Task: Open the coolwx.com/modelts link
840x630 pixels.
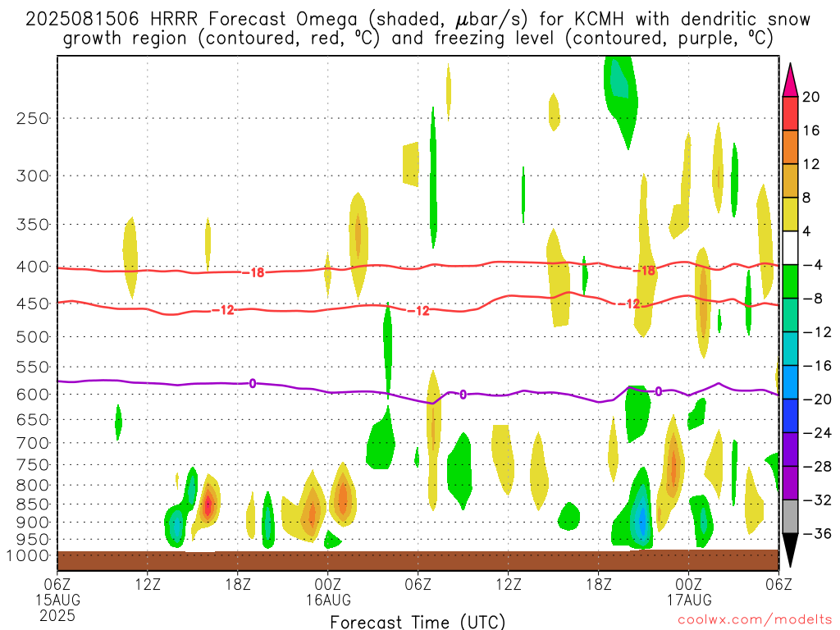Action: (755, 620)
